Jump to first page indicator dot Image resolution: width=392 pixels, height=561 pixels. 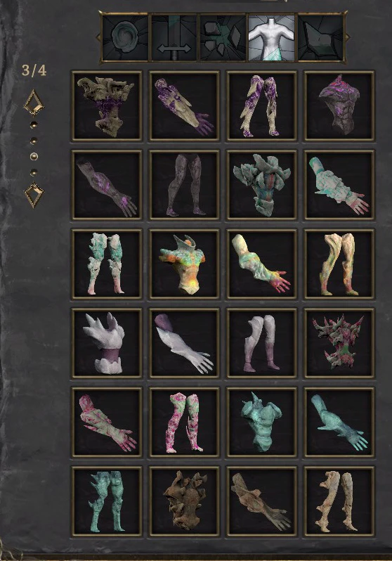34,124
